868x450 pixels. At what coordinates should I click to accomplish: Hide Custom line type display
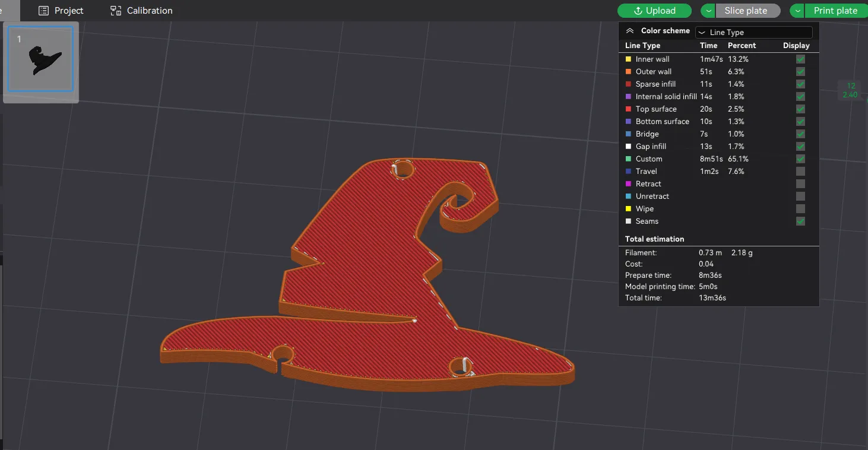click(x=800, y=159)
